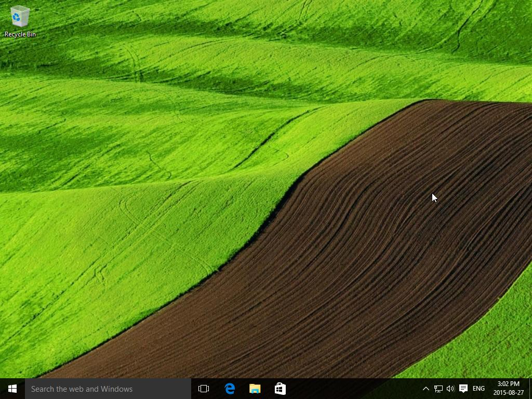Click the speaker icon in the system tray
Screen dimensions: 532x399
[x=450, y=389]
